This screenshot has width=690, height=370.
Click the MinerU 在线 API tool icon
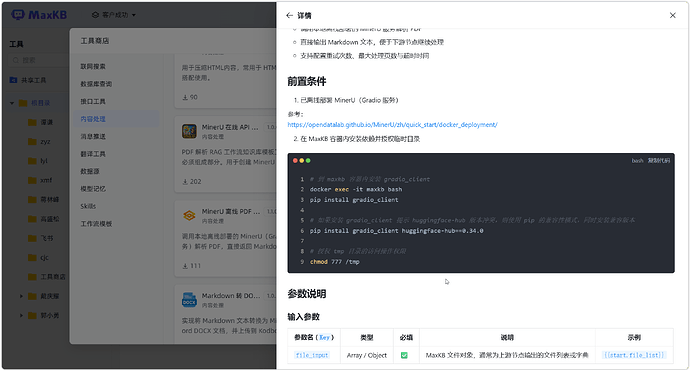pos(189,131)
